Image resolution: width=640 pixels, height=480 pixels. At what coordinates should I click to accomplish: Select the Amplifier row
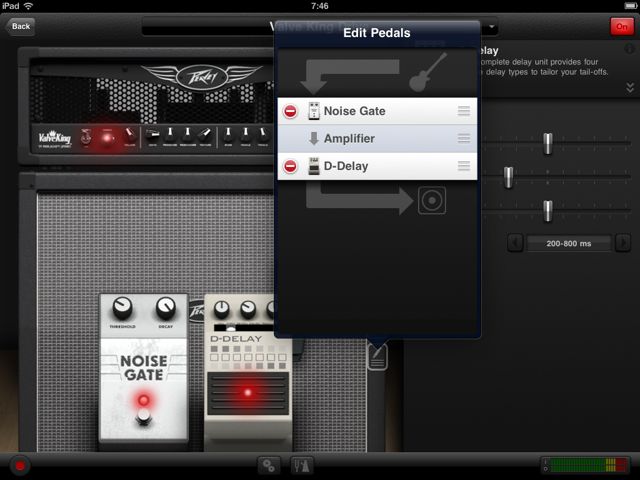(x=377, y=139)
